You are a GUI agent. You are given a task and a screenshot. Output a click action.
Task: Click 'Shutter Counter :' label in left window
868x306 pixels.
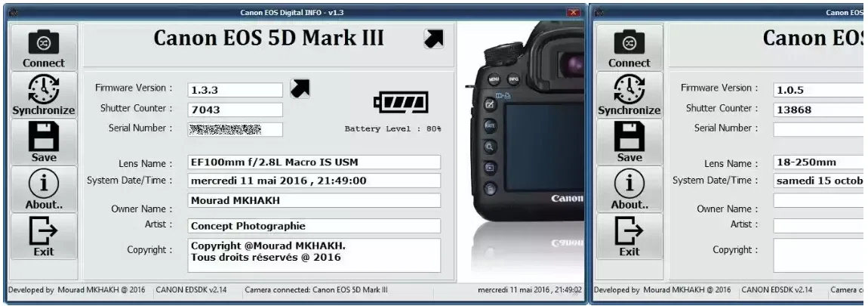(x=136, y=108)
